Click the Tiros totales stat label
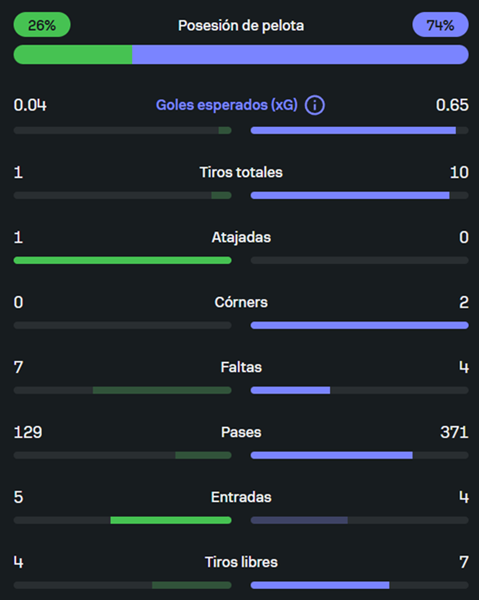 click(241, 172)
